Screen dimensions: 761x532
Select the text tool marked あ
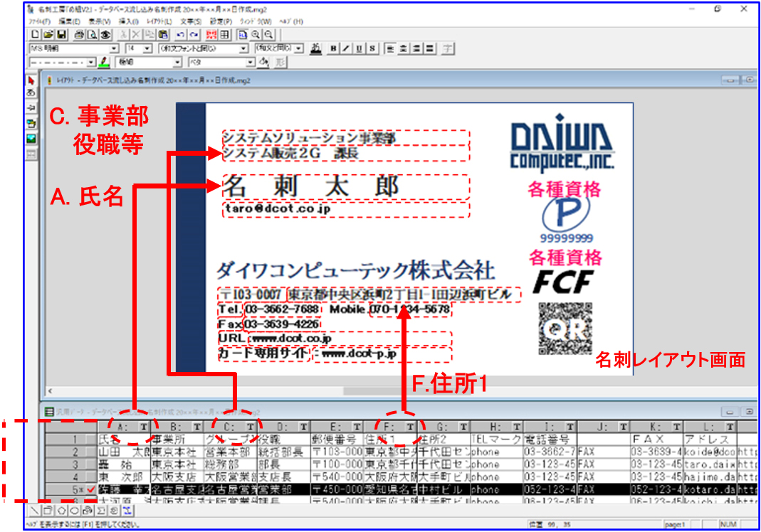click(x=31, y=94)
